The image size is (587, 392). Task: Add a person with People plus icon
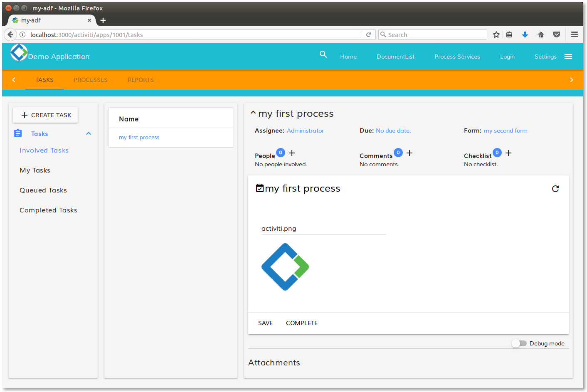coord(292,153)
